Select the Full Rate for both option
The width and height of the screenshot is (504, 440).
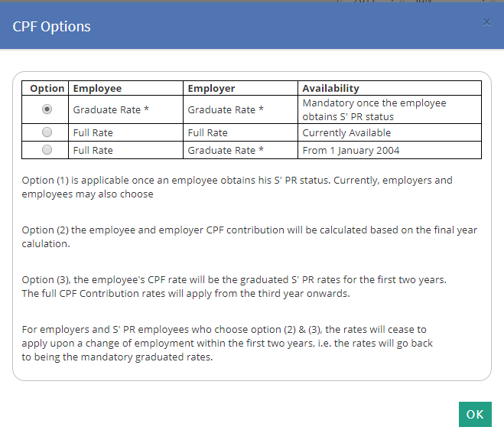click(47, 132)
